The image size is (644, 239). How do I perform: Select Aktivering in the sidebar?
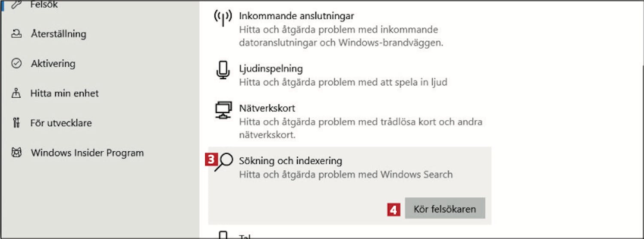pos(53,64)
